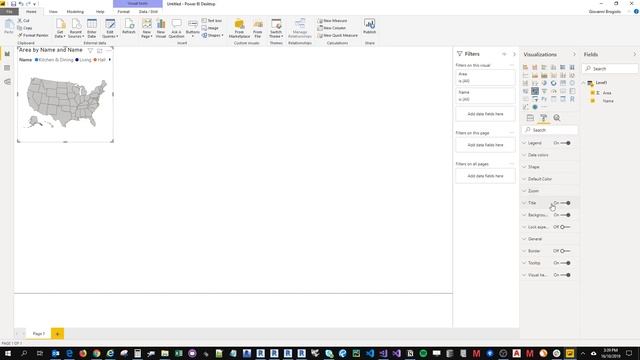Click the New Visual ribbon icon

[x=161, y=28]
